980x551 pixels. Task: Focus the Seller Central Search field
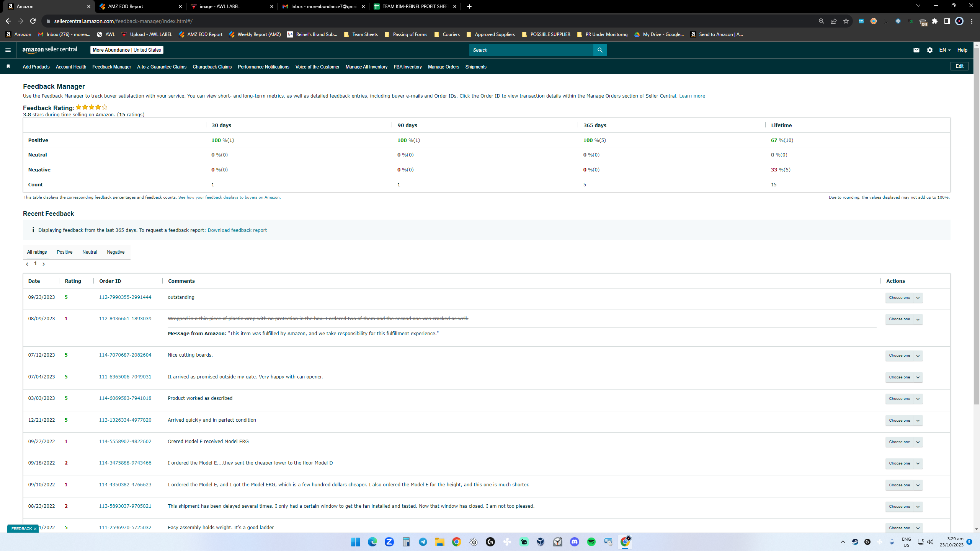(x=531, y=50)
